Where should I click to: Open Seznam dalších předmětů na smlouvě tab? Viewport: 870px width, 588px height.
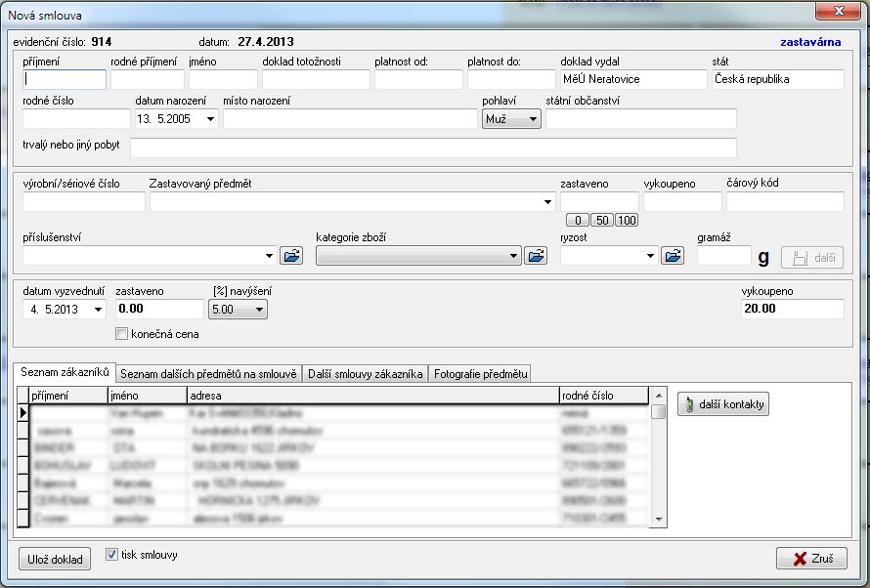pyautogui.click(x=208, y=373)
